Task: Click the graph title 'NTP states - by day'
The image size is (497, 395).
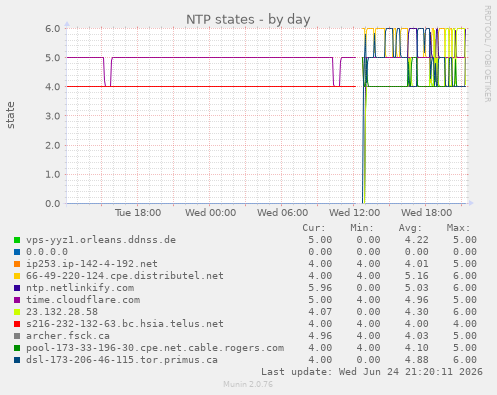Action: pos(248,19)
